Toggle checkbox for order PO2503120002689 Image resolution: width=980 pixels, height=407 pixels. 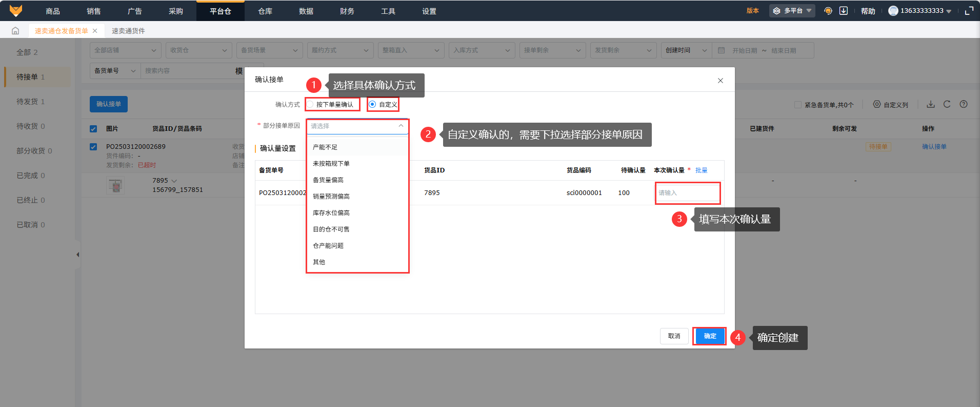93,147
